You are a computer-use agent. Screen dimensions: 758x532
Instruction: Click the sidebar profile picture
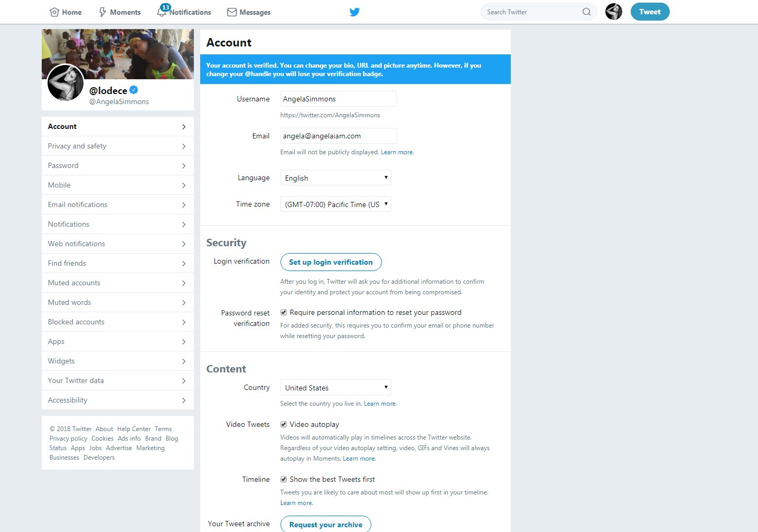(65, 83)
